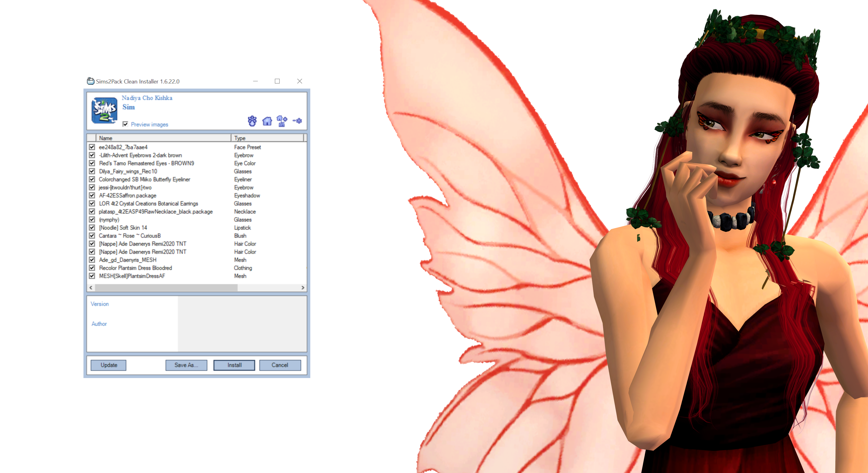Toggle checkbox for Red's Tamo Remastered Eyes

click(92, 163)
